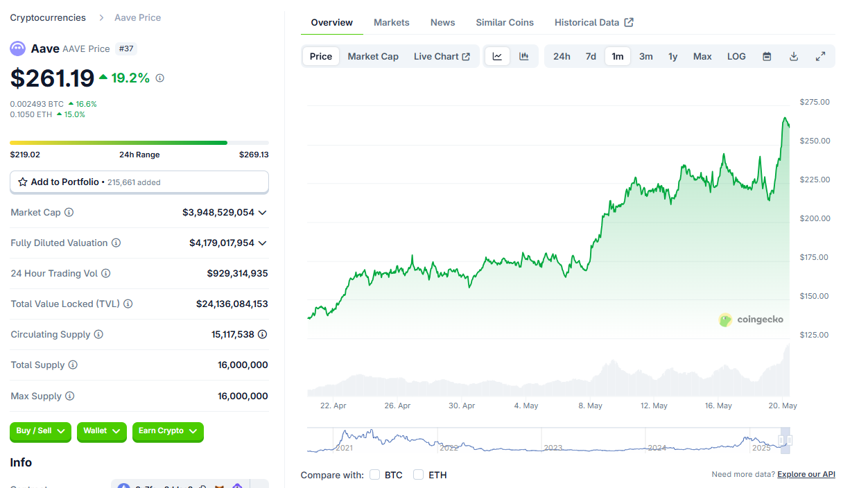Screen dimensions: 868x488
Task: Click the $3,948,529,054 market cap value
Action: 218,213
